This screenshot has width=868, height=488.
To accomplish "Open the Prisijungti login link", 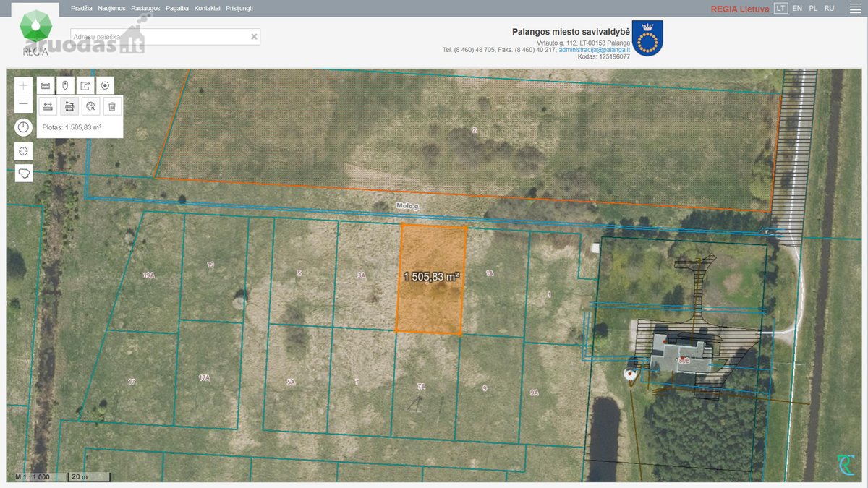I will tap(239, 8).
